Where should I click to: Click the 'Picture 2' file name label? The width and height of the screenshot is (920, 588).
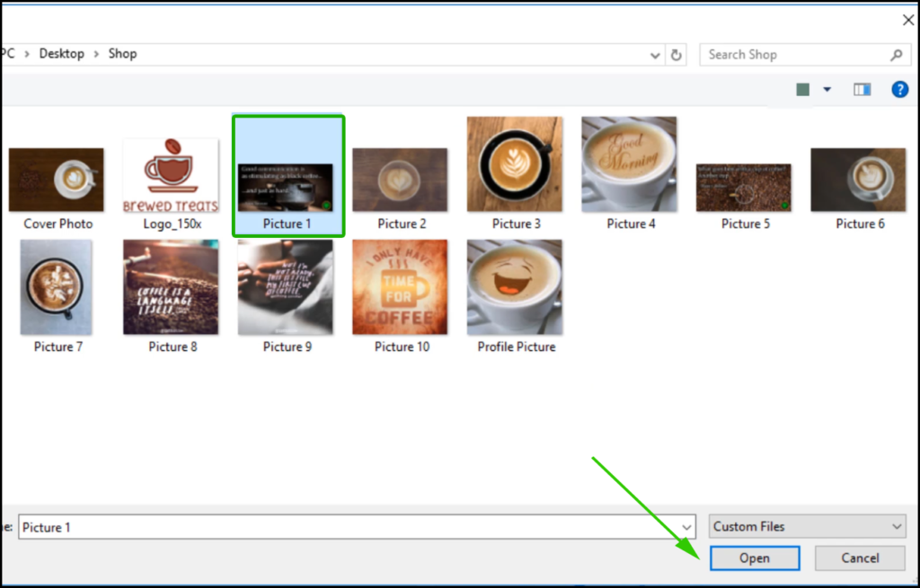point(402,224)
